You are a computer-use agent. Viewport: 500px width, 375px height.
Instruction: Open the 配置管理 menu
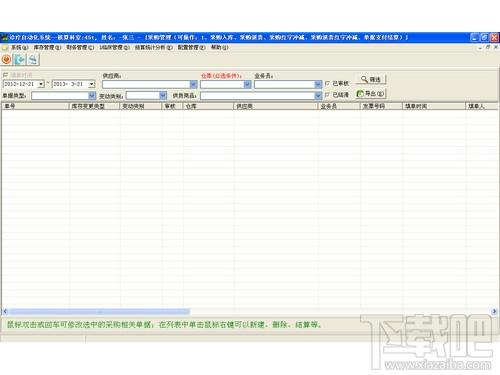(191, 47)
